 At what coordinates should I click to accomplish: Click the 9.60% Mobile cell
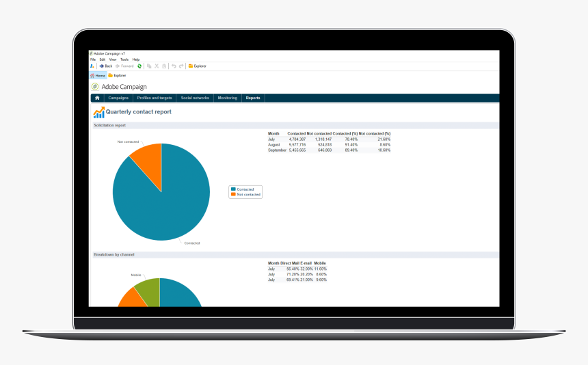tap(321, 280)
